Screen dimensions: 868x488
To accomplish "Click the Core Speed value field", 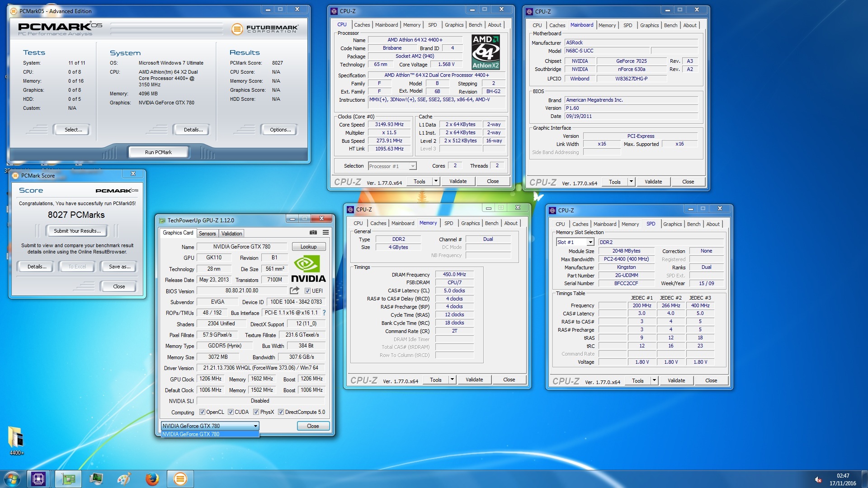I will pos(389,125).
